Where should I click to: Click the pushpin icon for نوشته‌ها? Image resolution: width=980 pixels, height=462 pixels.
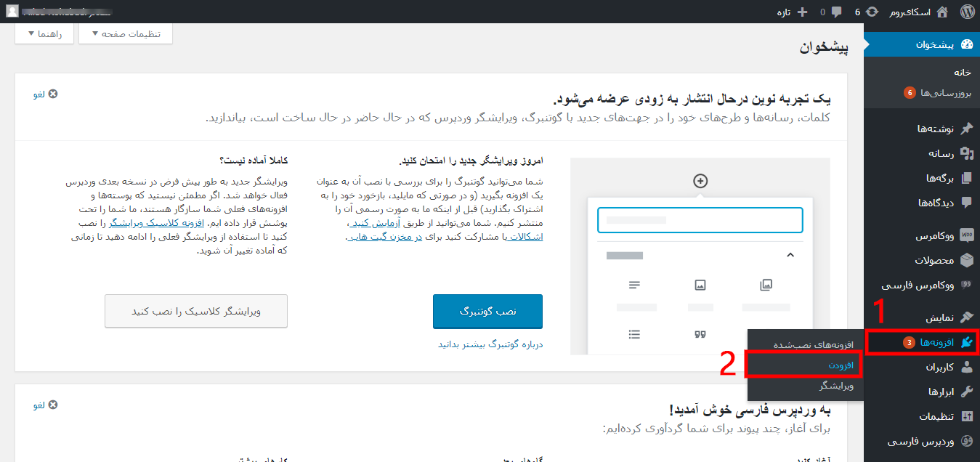point(966,129)
